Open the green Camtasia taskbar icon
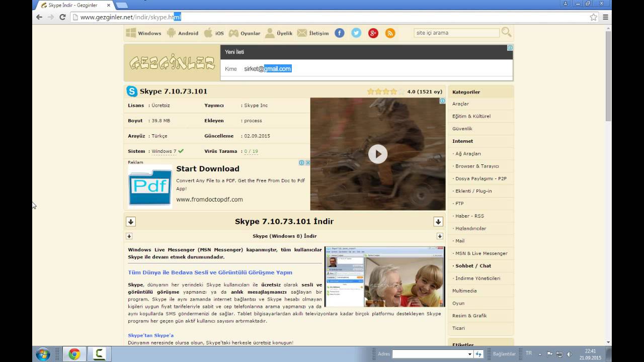 click(x=99, y=354)
